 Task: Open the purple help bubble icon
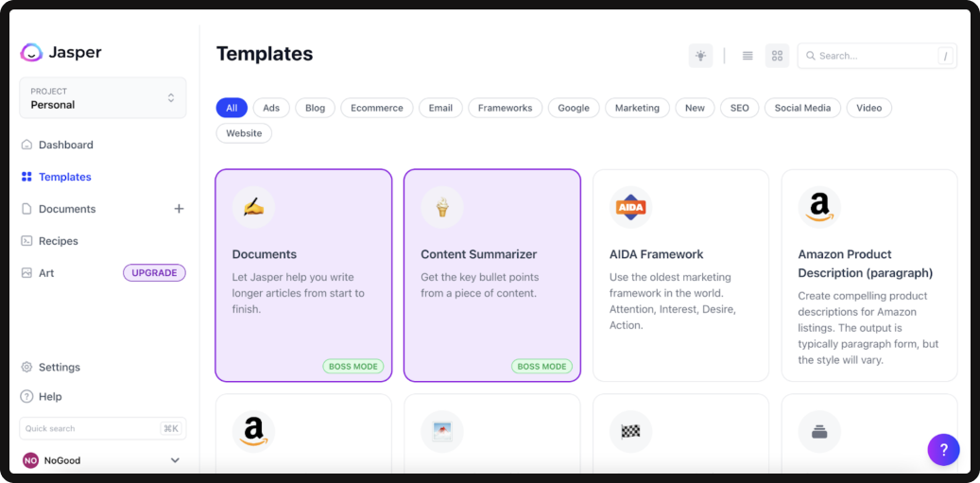[x=944, y=449]
